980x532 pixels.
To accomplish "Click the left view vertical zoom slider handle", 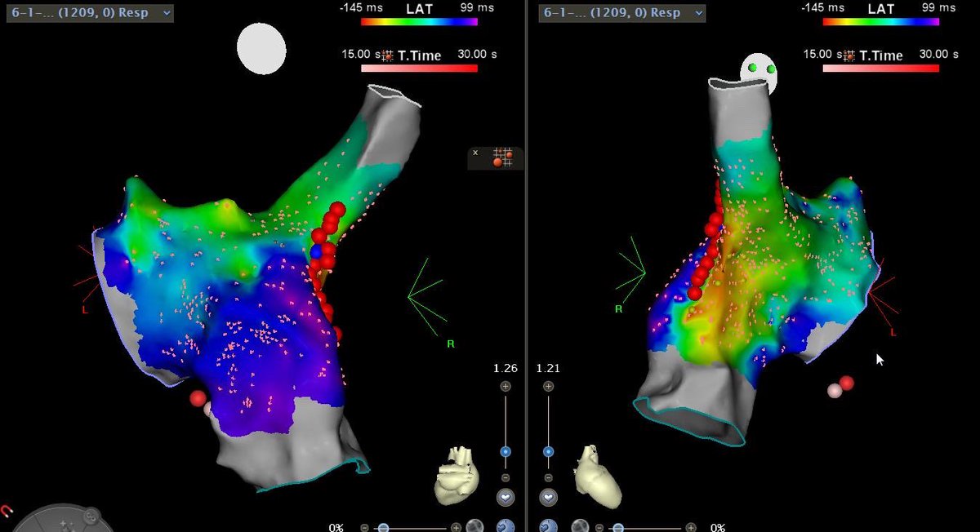I will pyautogui.click(x=506, y=451).
